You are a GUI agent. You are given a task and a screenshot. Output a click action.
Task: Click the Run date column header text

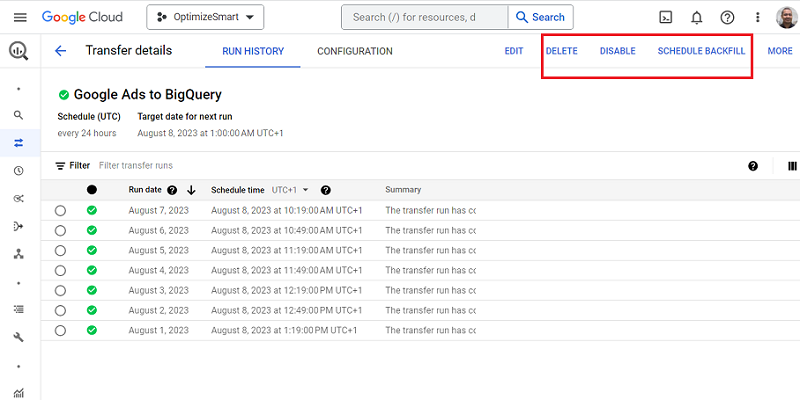tap(145, 190)
